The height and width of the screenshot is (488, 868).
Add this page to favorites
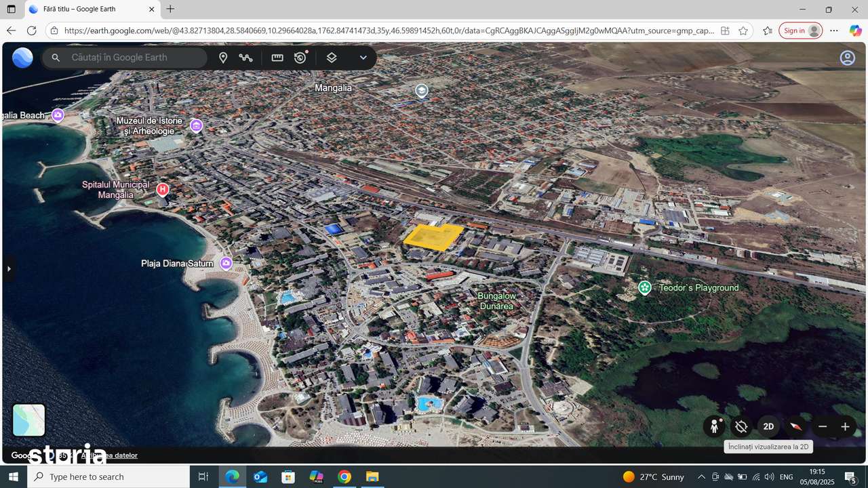743,30
